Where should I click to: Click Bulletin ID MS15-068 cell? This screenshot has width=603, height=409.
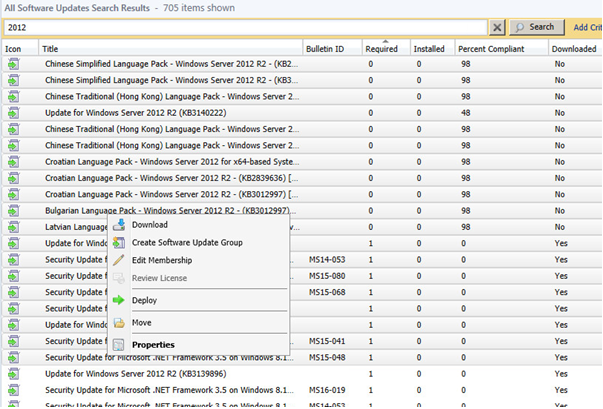click(327, 292)
